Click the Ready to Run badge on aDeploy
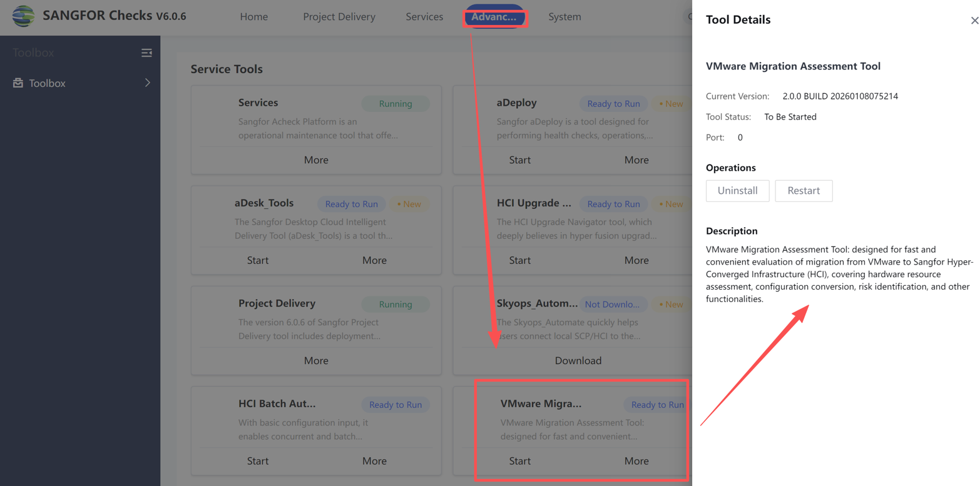The image size is (980, 486). point(613,104)
